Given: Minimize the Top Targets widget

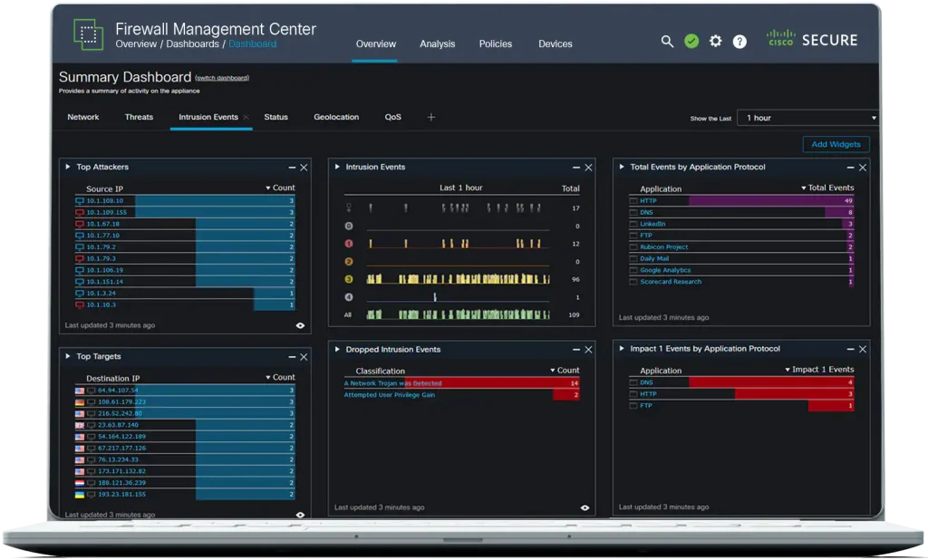Looking at the screenshot, I should tap(292, 357).
